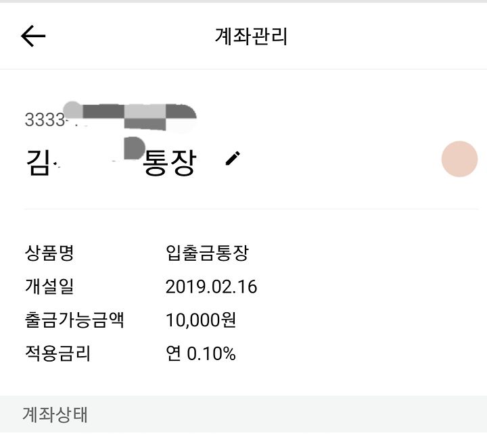Tap the opening date 2019.02.16
Image resolution: width=487 pixels, height=448 pixels.
point(211,287)
